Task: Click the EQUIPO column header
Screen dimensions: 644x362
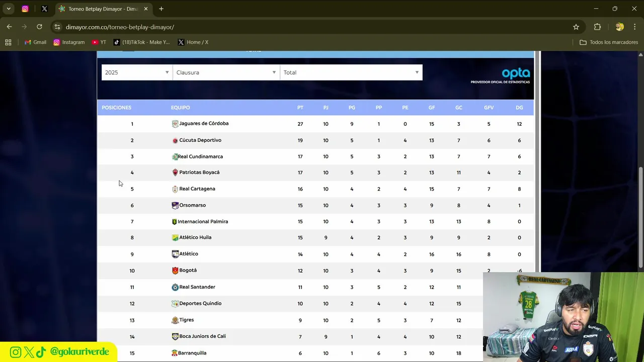Action: click(x=180, y=108)
